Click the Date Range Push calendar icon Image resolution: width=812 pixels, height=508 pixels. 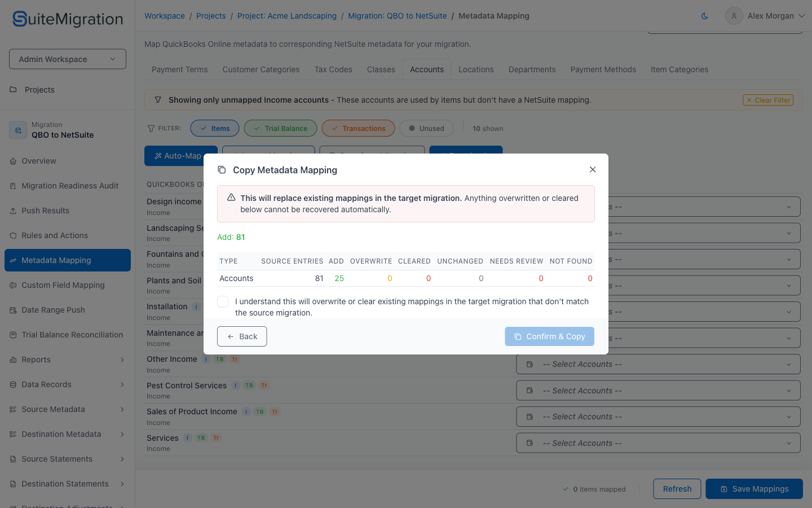[13, 310]
